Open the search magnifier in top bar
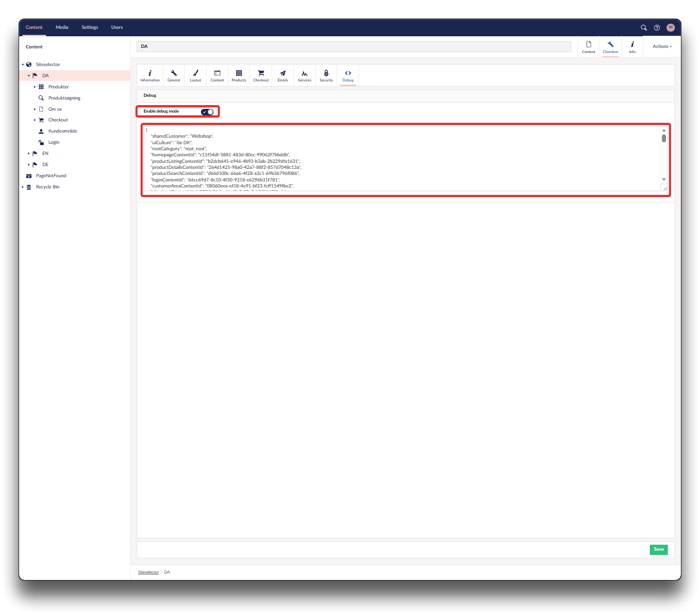 644,28
